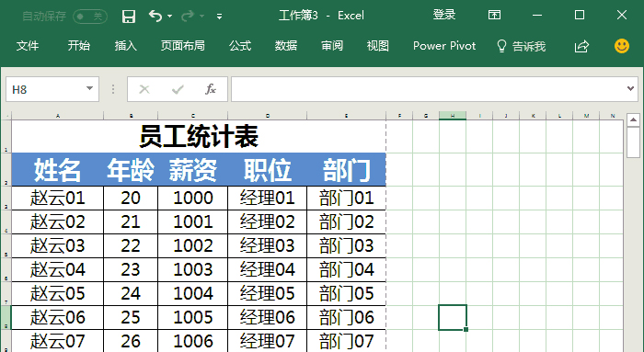Click the fill handle of selected cell

coord(466,329)
